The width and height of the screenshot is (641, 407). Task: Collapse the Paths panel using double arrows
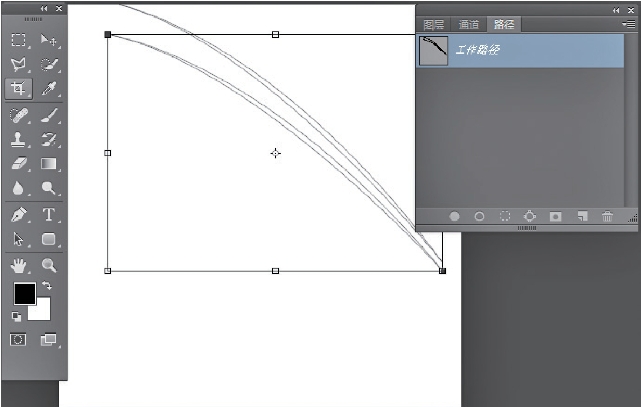617,8
